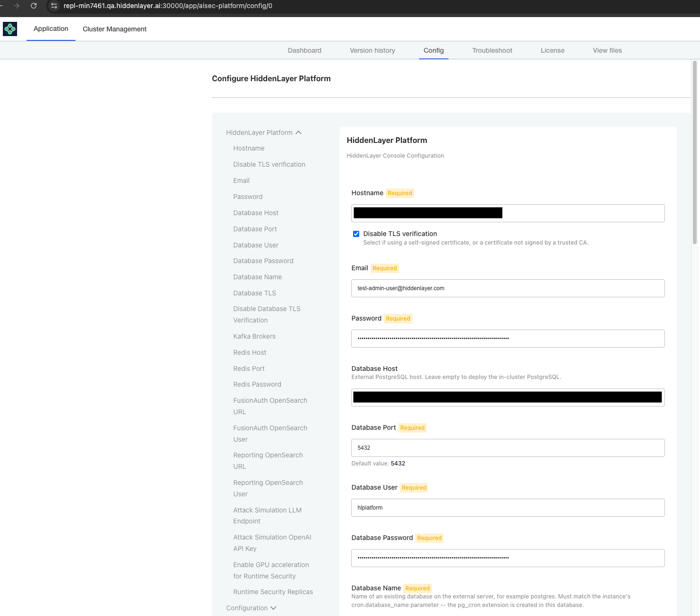The width and height of the screenshot is (700, 616).
Task: Click 'Default value: 5432' text
Action: [378, 464]
